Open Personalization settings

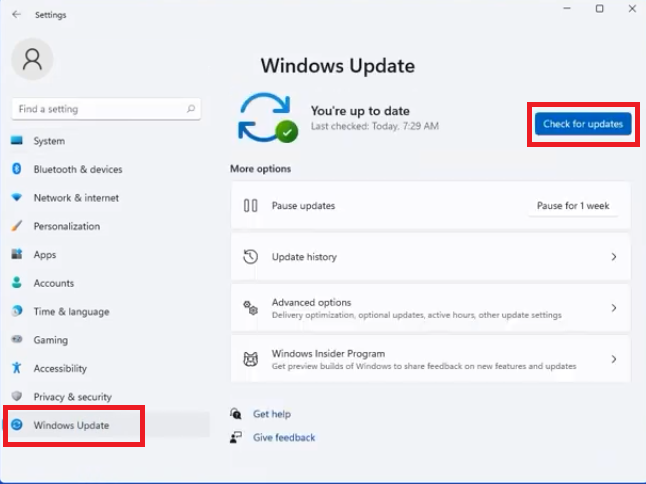67,226
